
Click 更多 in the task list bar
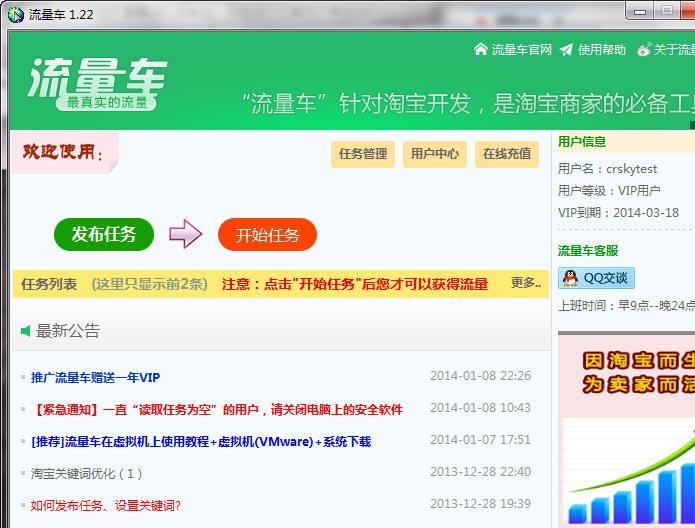(525, 283)
